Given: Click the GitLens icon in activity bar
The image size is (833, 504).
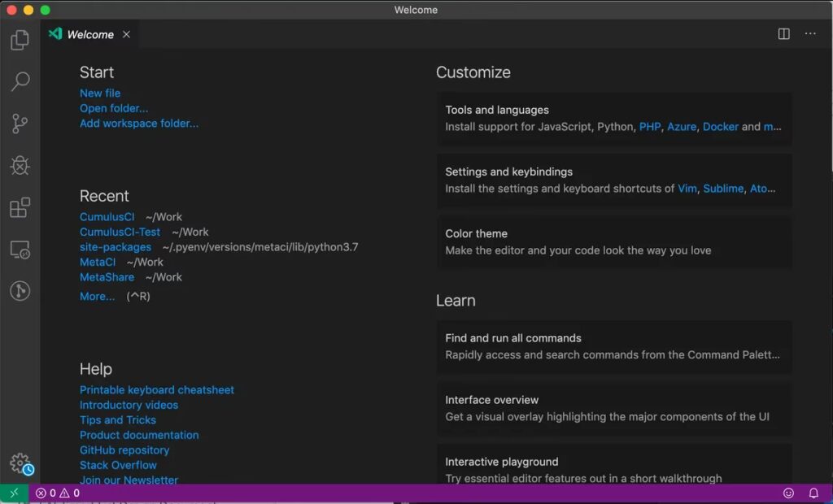Looking at the screenshot, I should pyautogui.click(x=20, y=290).
